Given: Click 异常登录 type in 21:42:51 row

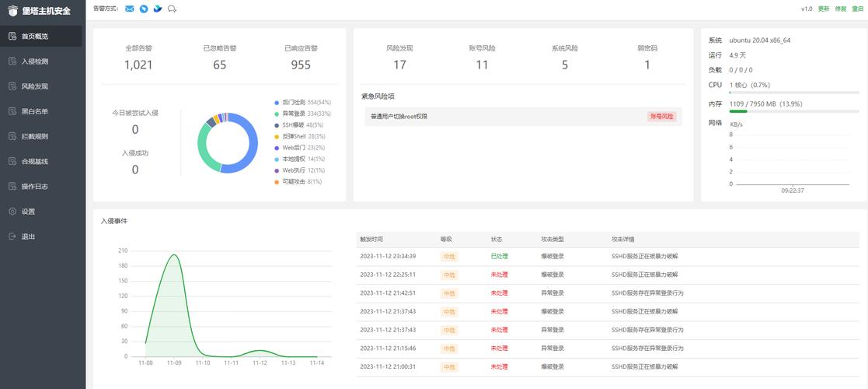Looking at the screenshot, I should pyautogui.click(x=553, y=293).
